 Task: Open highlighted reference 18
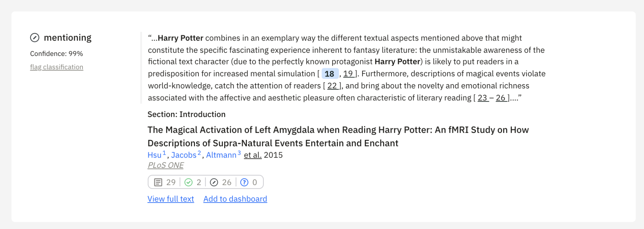tap(330, 74)
